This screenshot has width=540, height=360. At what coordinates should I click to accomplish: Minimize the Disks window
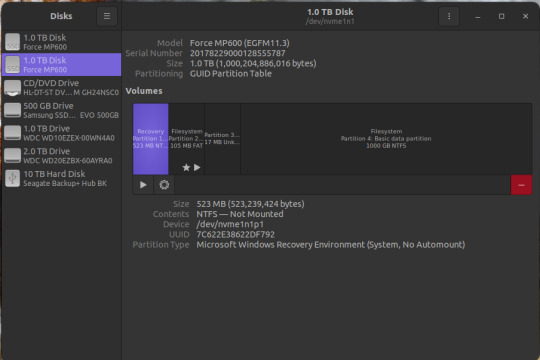click(x=477, y=17)
